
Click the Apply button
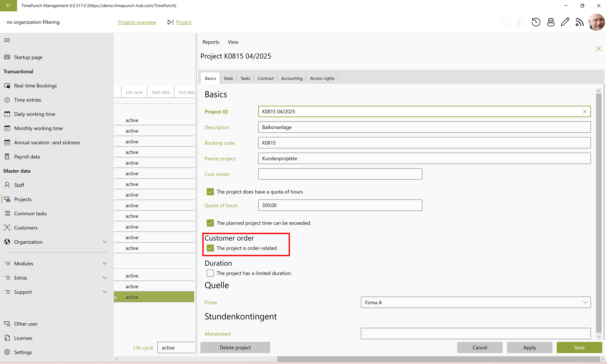tap(529, 347)
